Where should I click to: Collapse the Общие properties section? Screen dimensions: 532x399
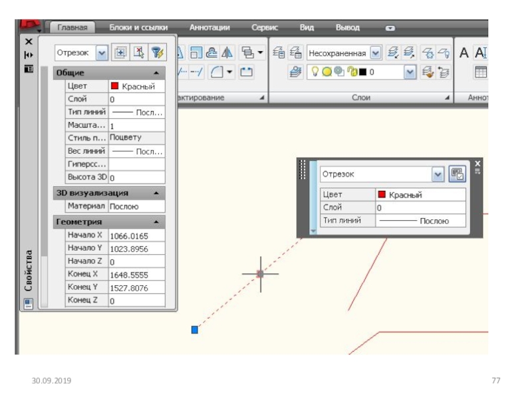[156, 73]
